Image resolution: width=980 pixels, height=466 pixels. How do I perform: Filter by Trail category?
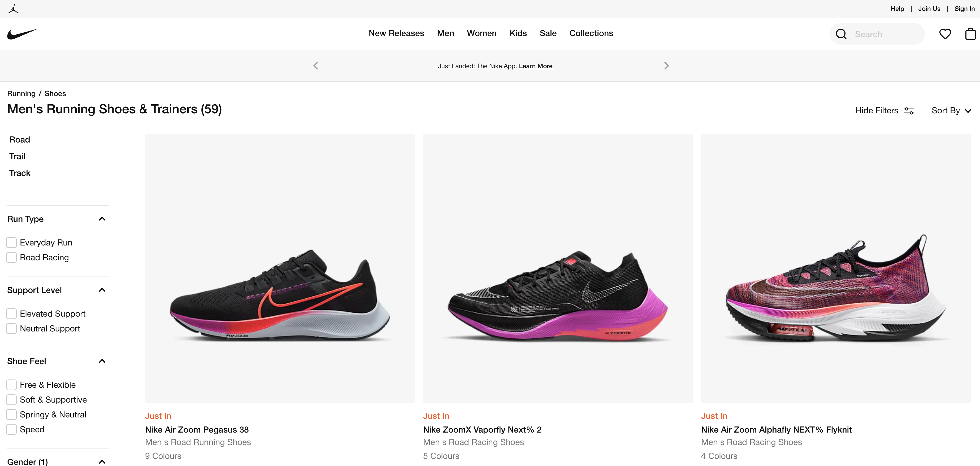coord(17,156)
